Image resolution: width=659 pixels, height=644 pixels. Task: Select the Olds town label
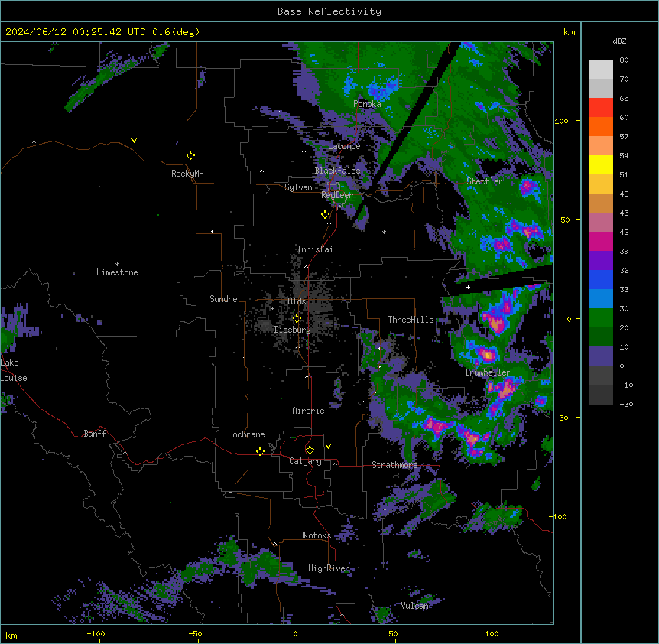[297, 301]
